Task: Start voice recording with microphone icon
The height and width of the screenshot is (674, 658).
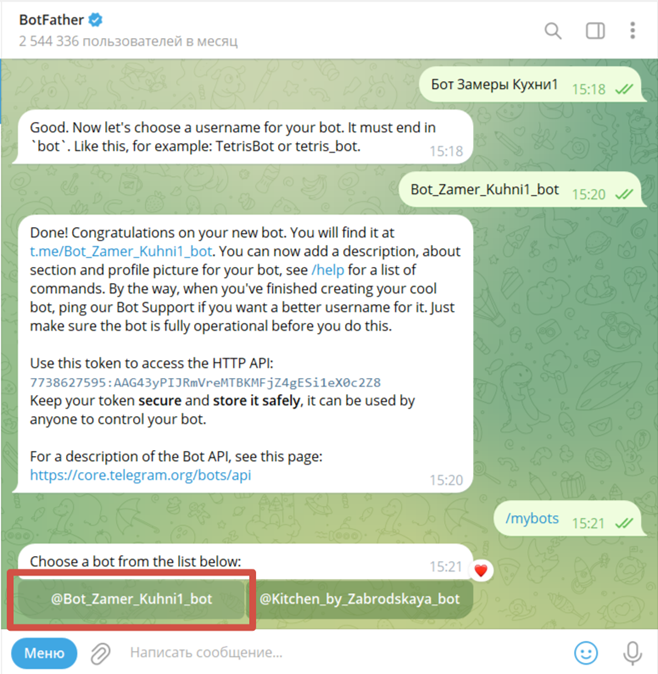Action: click(x=632, y=653)
